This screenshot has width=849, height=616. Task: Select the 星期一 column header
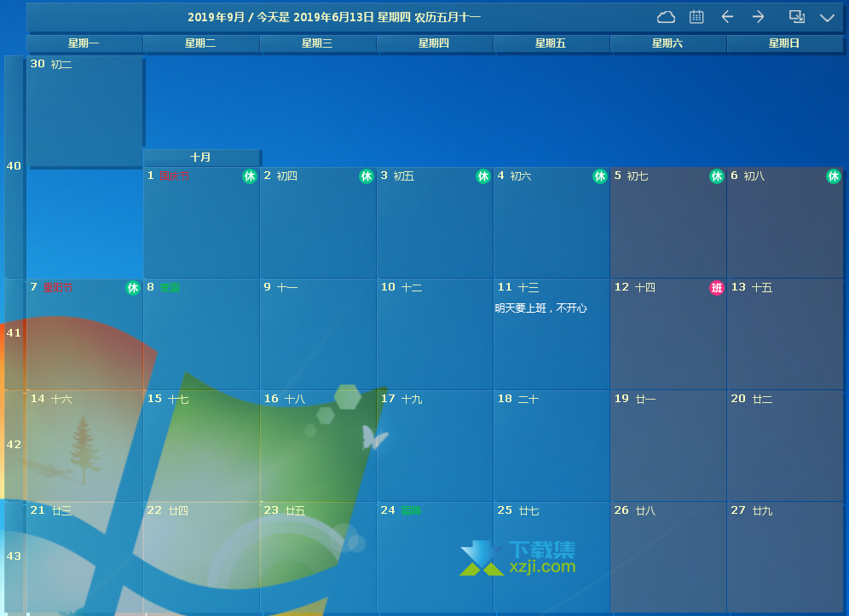click(x=84, y=43)
